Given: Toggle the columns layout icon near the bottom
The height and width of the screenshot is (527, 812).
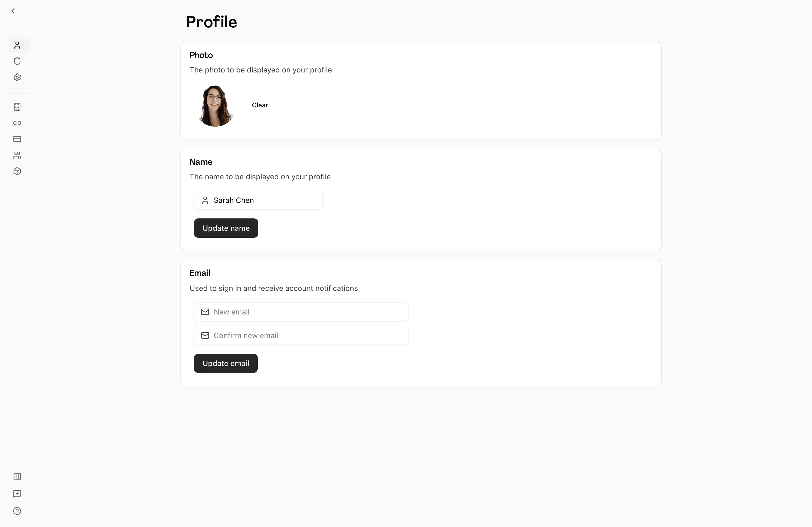Looking at the screenshot, I should coord(17,477).
